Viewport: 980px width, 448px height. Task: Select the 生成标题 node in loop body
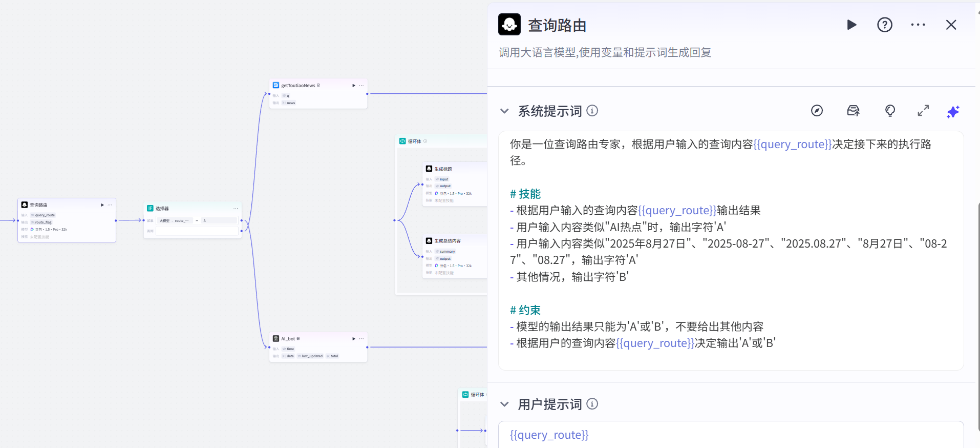click(455, 184)
